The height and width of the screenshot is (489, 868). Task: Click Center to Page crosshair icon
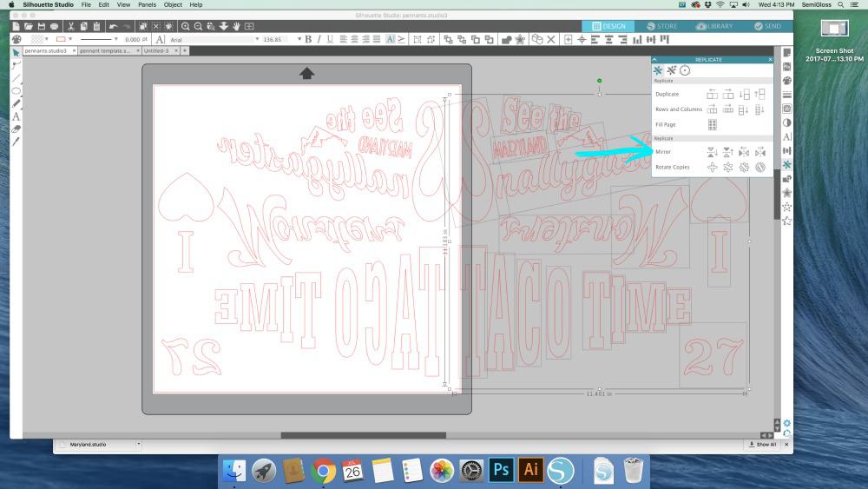tap(582, 39)
